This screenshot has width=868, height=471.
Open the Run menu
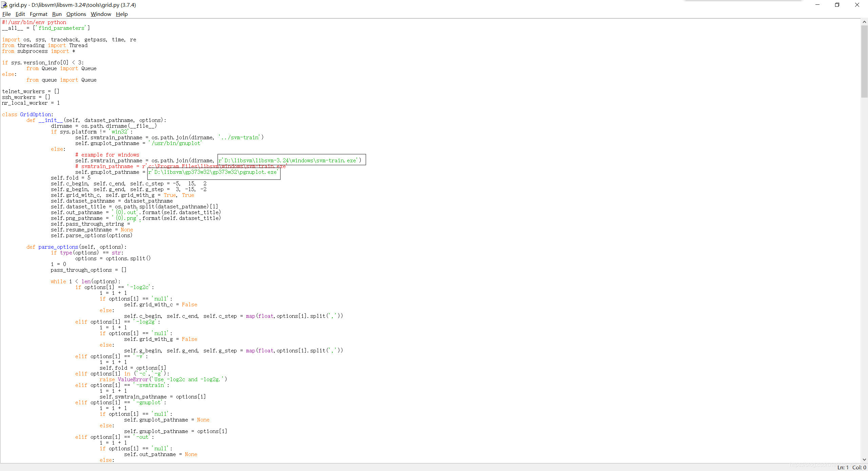coord(56,14)
